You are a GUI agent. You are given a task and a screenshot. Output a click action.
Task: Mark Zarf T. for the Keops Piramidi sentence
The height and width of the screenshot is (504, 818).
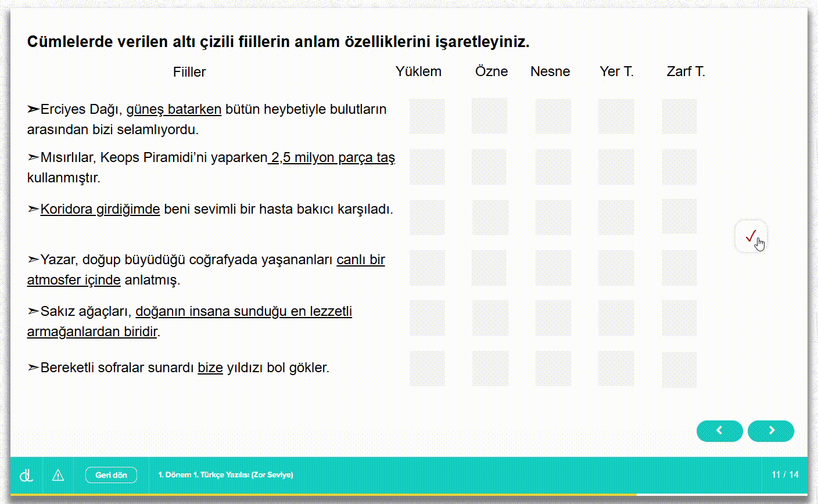coord(679,167)
